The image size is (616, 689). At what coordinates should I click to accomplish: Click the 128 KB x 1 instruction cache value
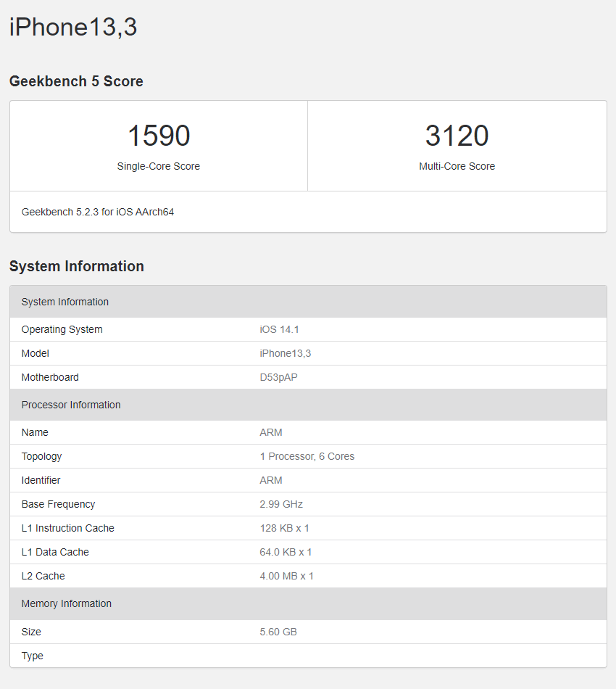(x=285, y=528)
